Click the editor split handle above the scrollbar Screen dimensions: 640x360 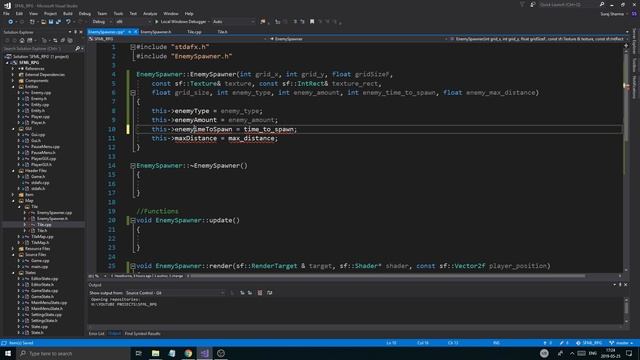point(626,45)
